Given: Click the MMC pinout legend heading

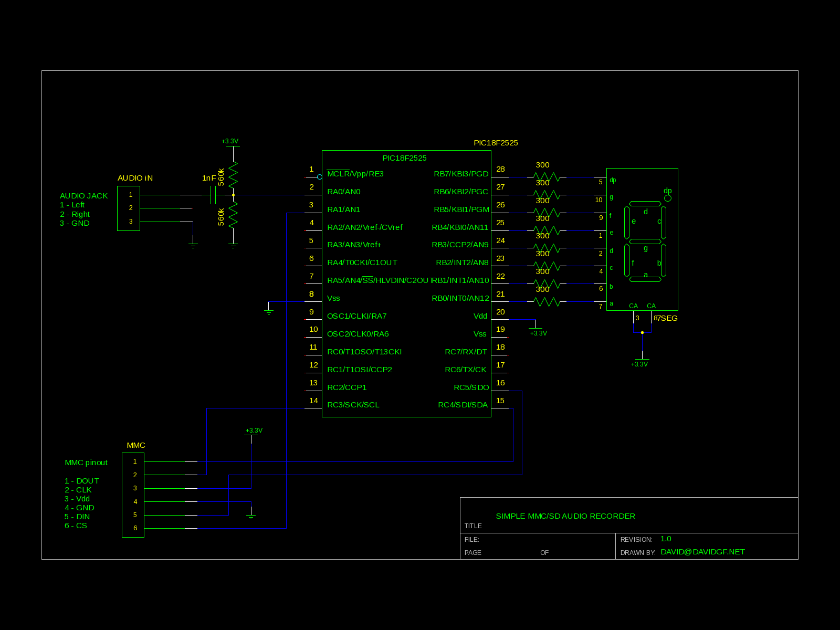Looking at the screenshot, I should (86, 463).
